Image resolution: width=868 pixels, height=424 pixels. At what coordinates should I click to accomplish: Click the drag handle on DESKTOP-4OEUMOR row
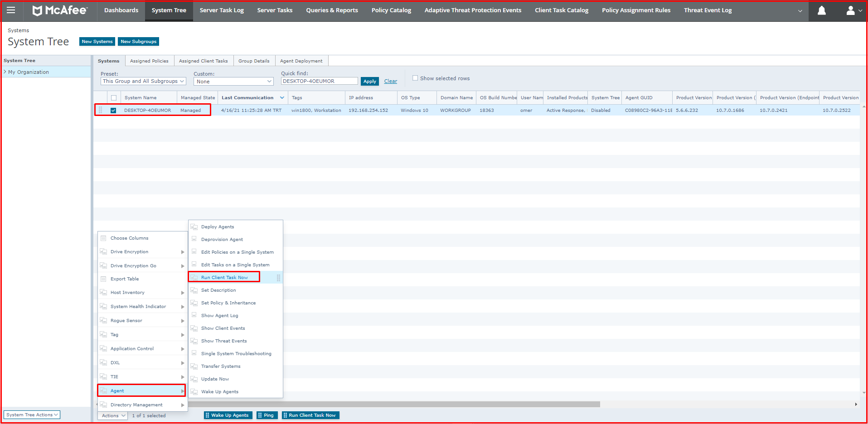click(100, 110)
